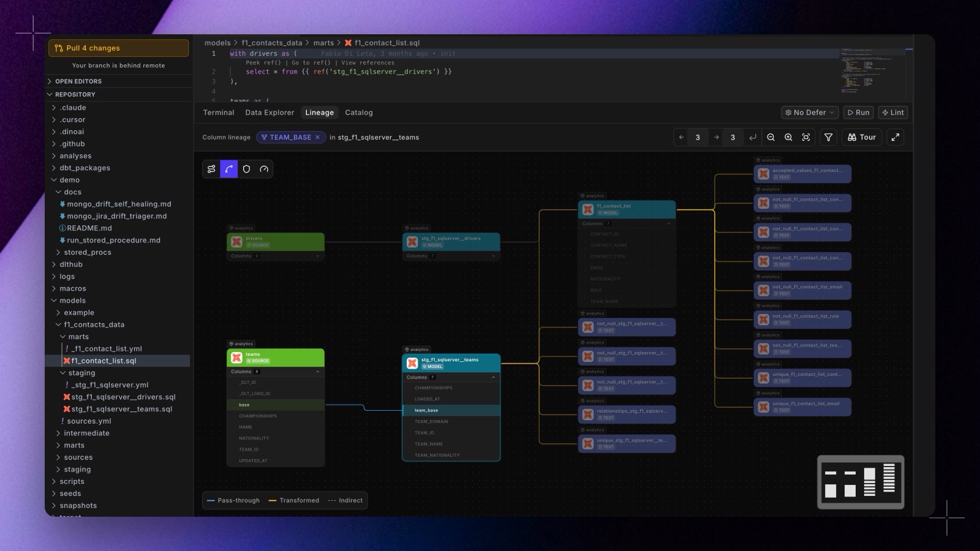Screen dimensions: 980x551
Task: Click the downstream right arrow depth icon
Action: point(716,137)
